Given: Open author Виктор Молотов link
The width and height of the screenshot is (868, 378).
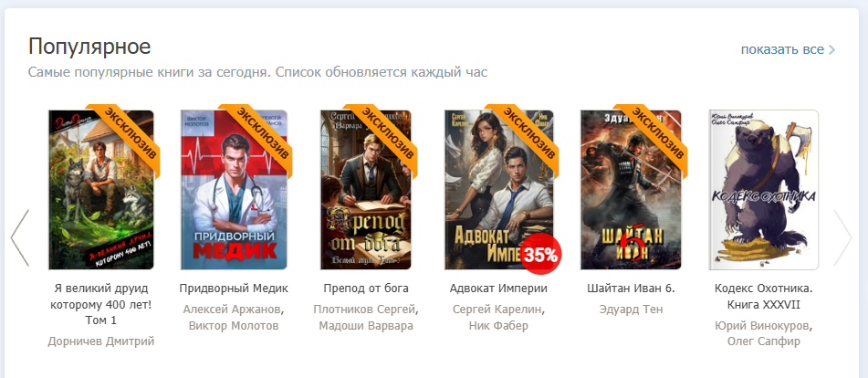Looking at the screenshot, I should pyautogui.click(x=234, y=326).
